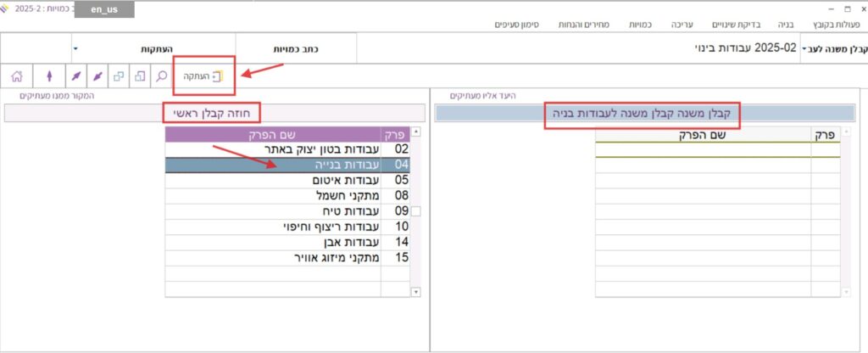Viewport: 868px width, 353px height.
Task: Switch to the כתב כמויות tab
Action: [x=295, y=49]
